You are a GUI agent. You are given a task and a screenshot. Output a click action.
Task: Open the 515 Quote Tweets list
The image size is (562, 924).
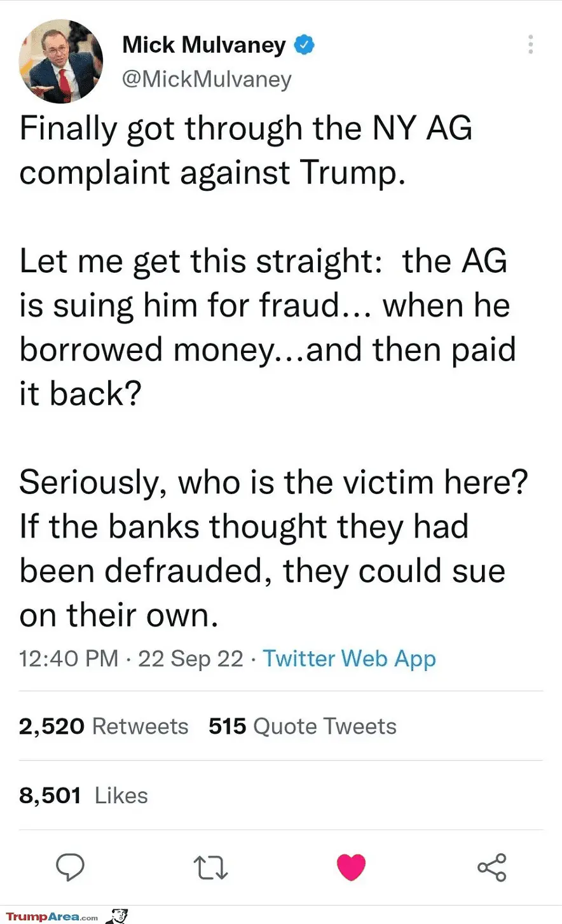302,726
